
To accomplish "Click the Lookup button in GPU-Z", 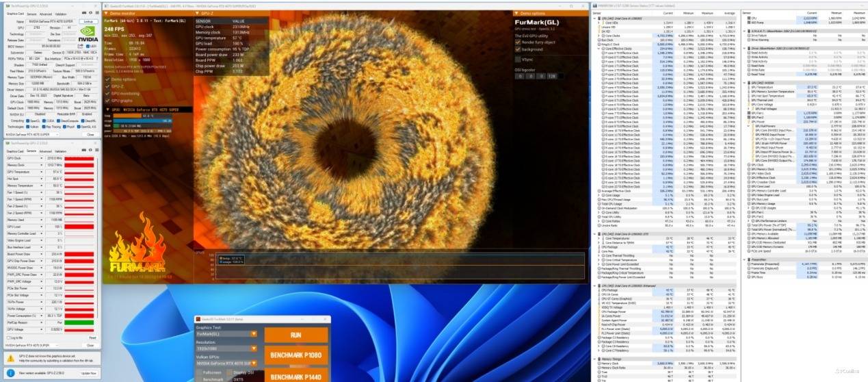I will [88, 22].
